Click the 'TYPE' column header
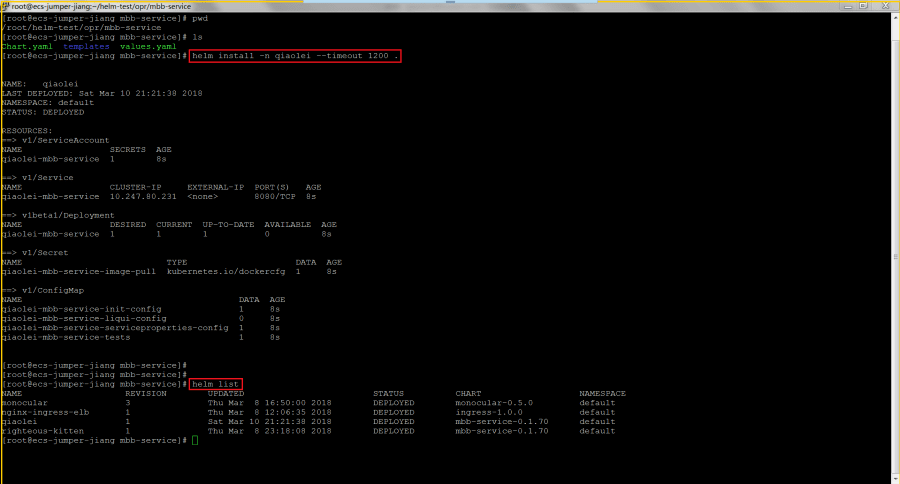This screenshot has width=900, height=484. pyautogui.click(x=177, y=262)
